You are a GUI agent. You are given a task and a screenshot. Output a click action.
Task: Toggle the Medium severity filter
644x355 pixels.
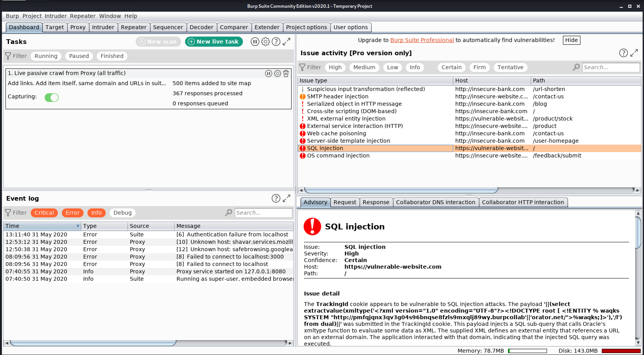coord(364,67)
